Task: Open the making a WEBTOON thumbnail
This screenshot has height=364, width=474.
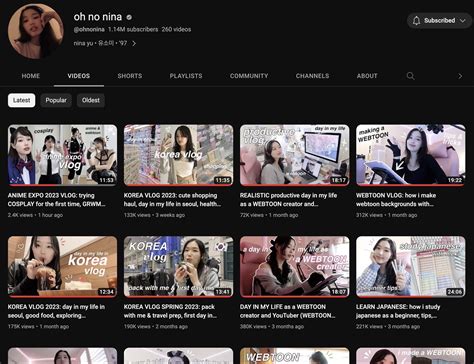Action: coord(411,155)
